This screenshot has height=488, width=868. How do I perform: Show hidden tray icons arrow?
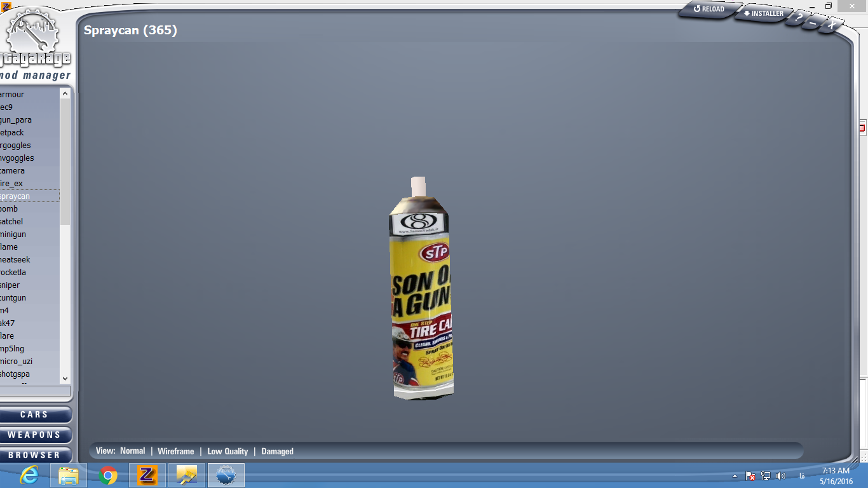tap(735, 476)
